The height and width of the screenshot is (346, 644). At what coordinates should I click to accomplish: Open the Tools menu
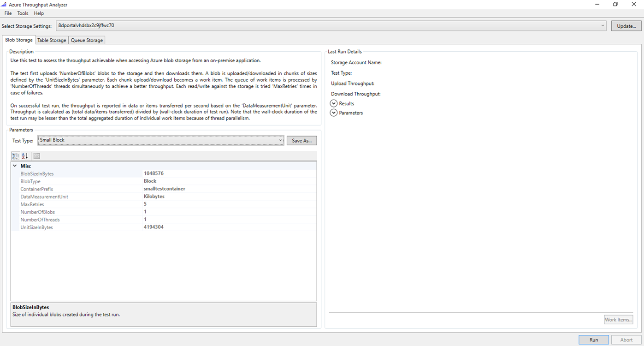[23, 13]
